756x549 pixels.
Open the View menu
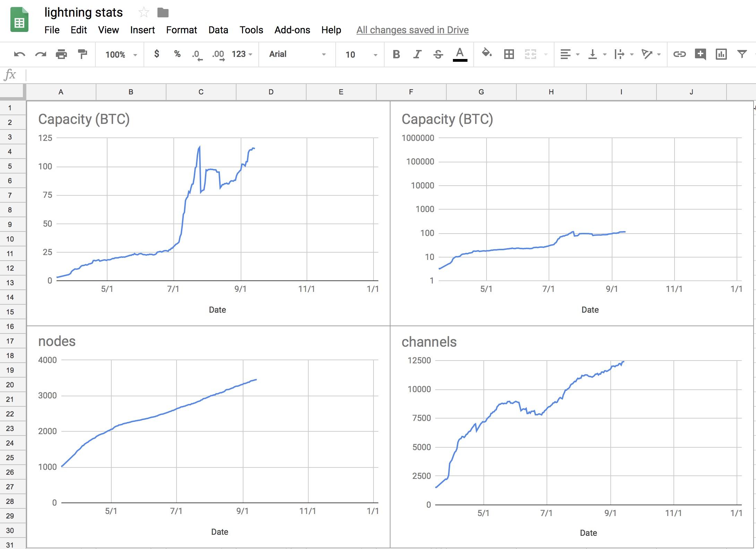(x=109, y=30)
